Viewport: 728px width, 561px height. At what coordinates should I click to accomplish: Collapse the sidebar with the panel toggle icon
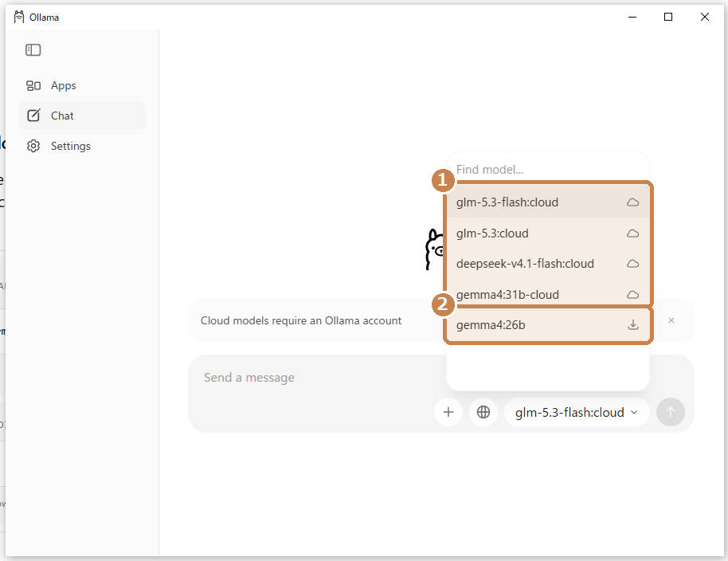[33, 49]
